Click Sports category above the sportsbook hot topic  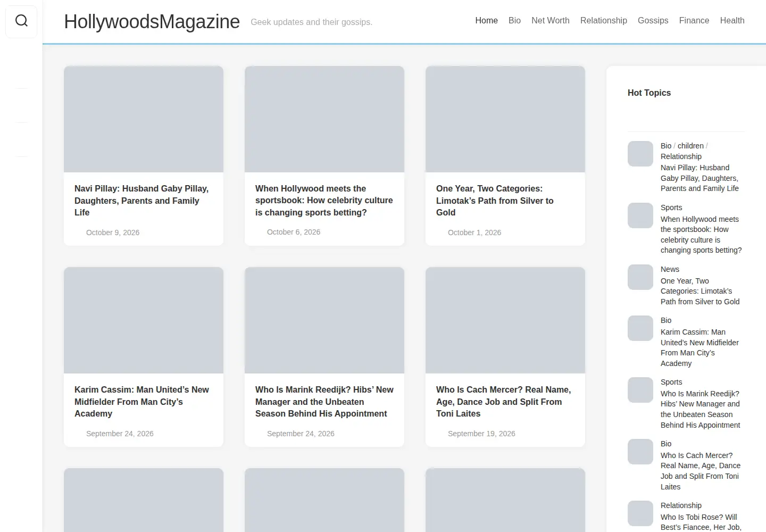671,207
